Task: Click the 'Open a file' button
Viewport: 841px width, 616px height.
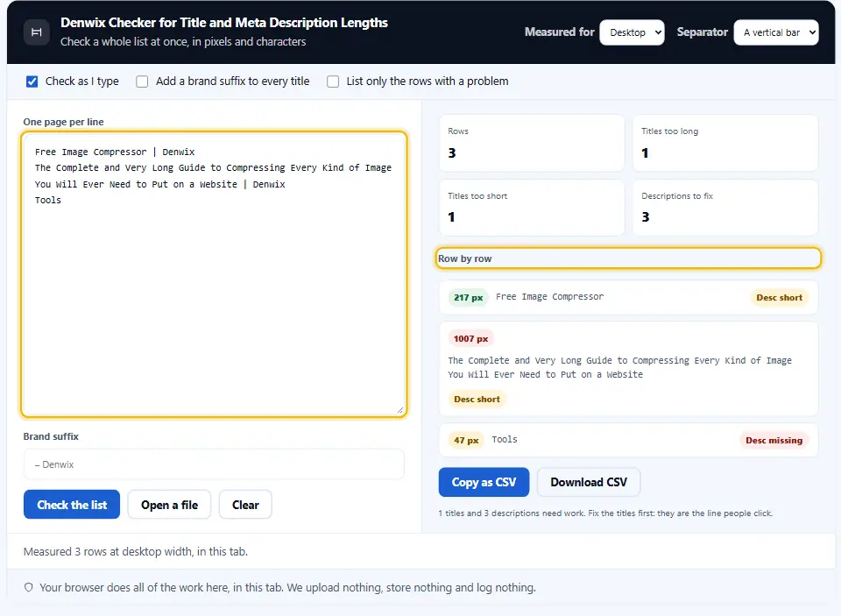Action: (x=169, y=505)
